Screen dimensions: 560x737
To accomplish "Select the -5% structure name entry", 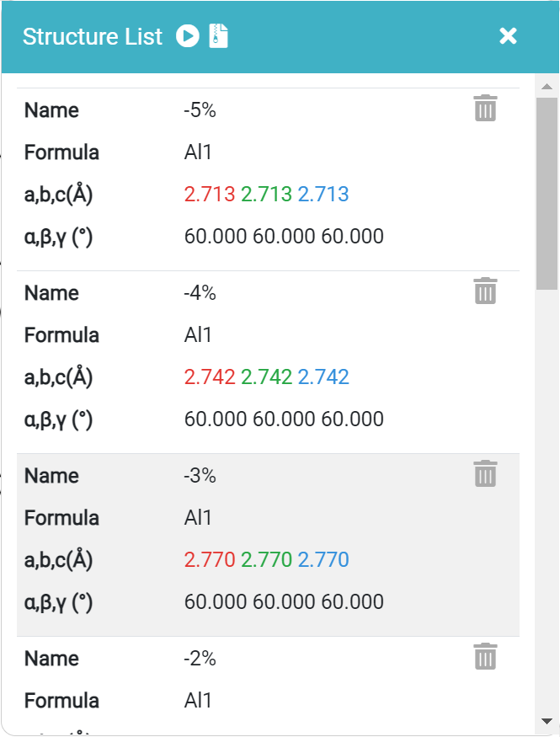I will (x=200, y=110).
